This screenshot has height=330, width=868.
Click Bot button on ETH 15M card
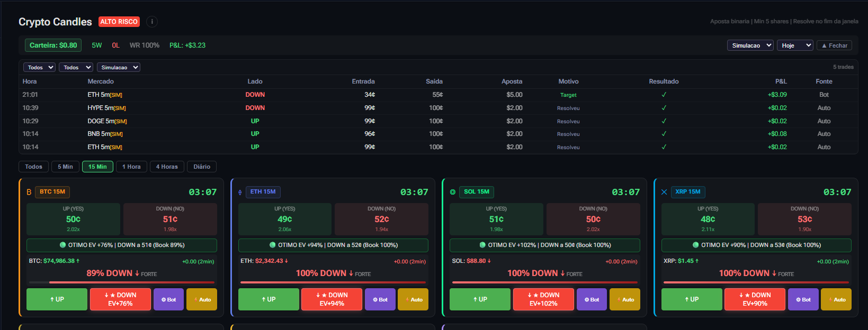pos(380,299)
